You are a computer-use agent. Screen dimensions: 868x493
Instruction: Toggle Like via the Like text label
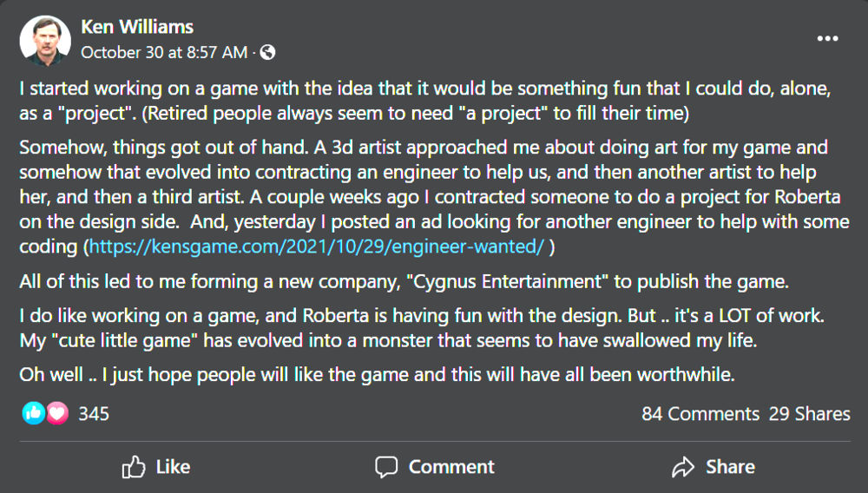point(173,467)
